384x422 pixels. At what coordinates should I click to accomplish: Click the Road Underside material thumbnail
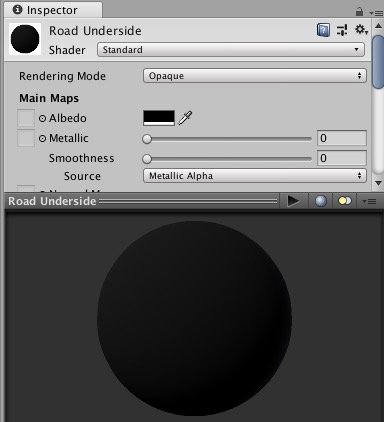tap(25, 39)
